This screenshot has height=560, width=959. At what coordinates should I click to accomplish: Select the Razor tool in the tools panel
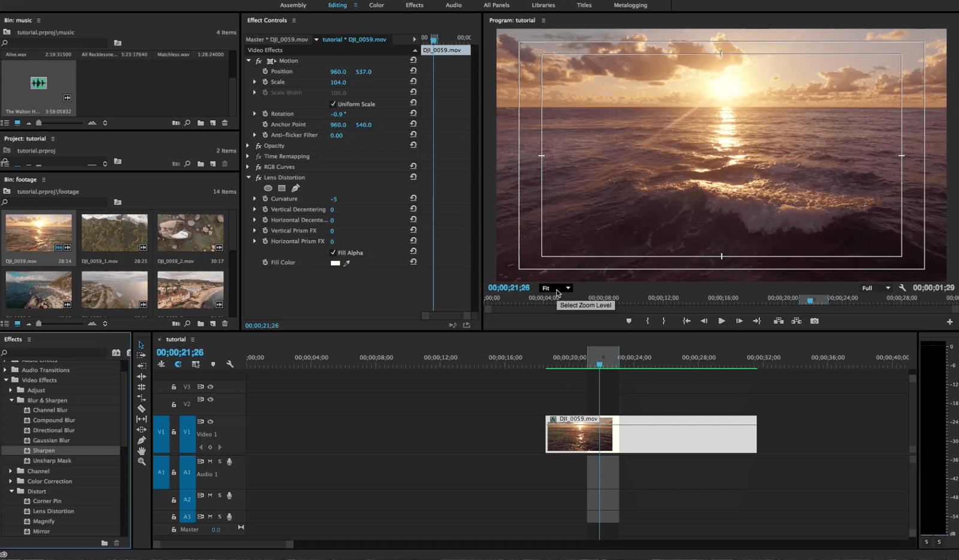point(141,408)
